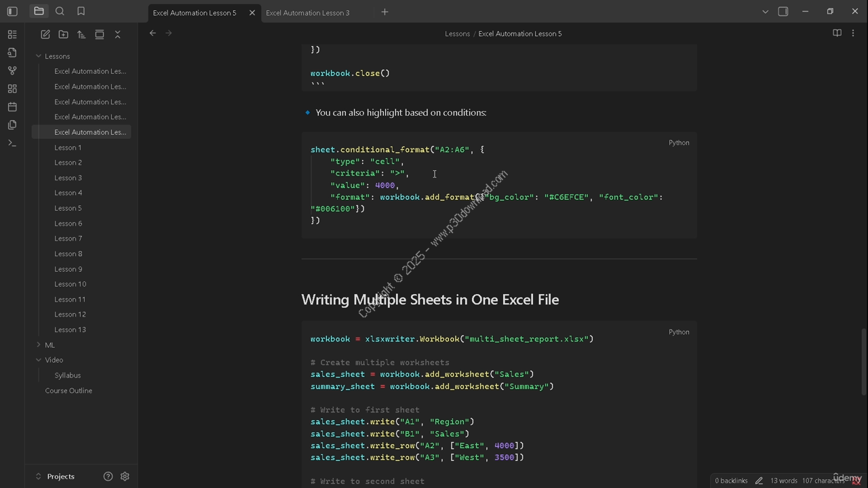This screenshot has width=868, height=488.
Task: Click the new folder icon
Action: 63,35
